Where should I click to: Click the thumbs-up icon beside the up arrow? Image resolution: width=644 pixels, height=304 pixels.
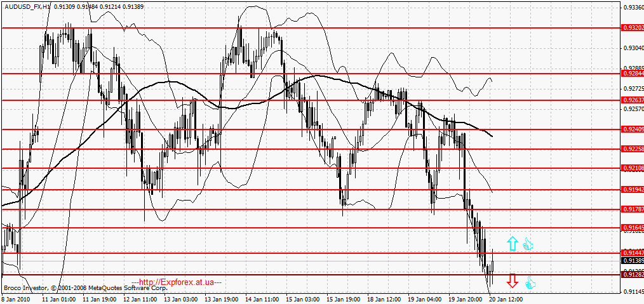coord(528,245)
